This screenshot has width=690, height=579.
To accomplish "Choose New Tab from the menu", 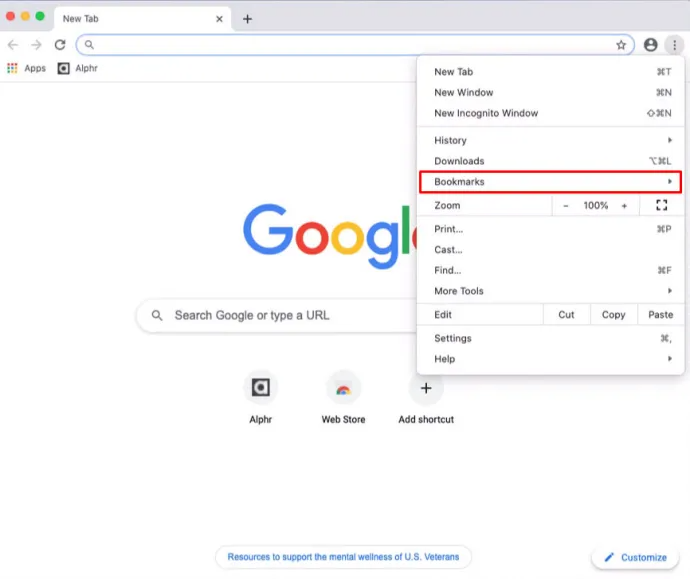I will pyautogui.click(x=551, y=72).
